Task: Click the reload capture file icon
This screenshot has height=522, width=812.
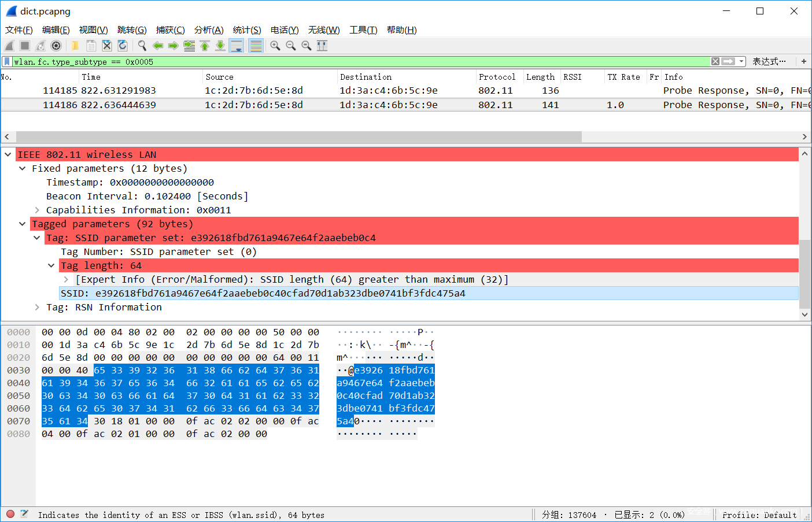Action: [123, 46]
